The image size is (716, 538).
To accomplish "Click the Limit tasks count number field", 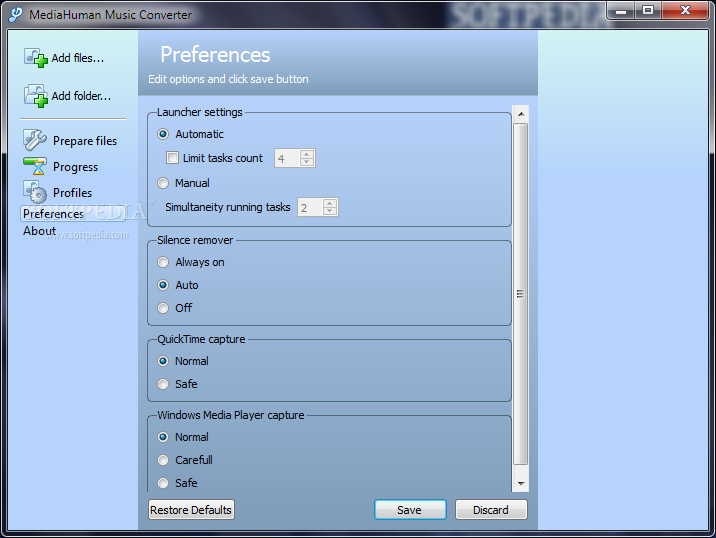I will [x=287, y=158].
